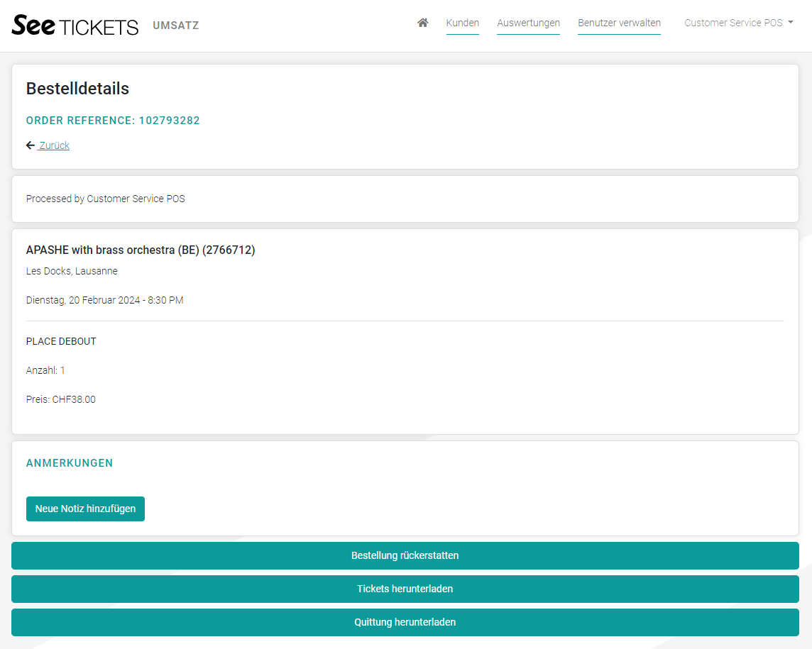This screenshot has height=649, width=812.
Task: Click the Bestellung rückerstatten button
Action: [405, 555]
